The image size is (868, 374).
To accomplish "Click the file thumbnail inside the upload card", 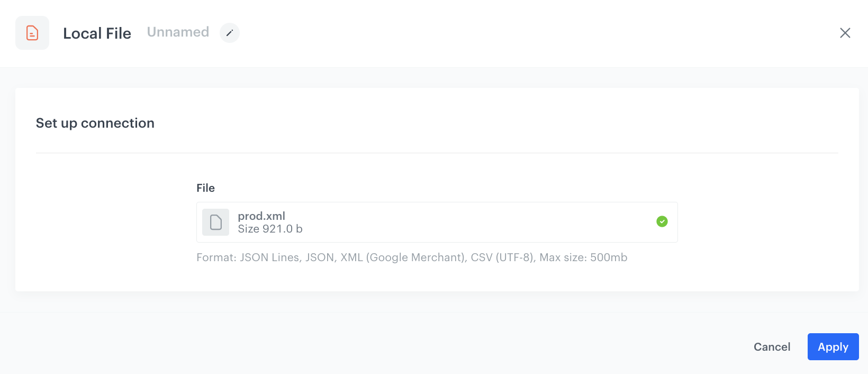I will coord(215,222).
